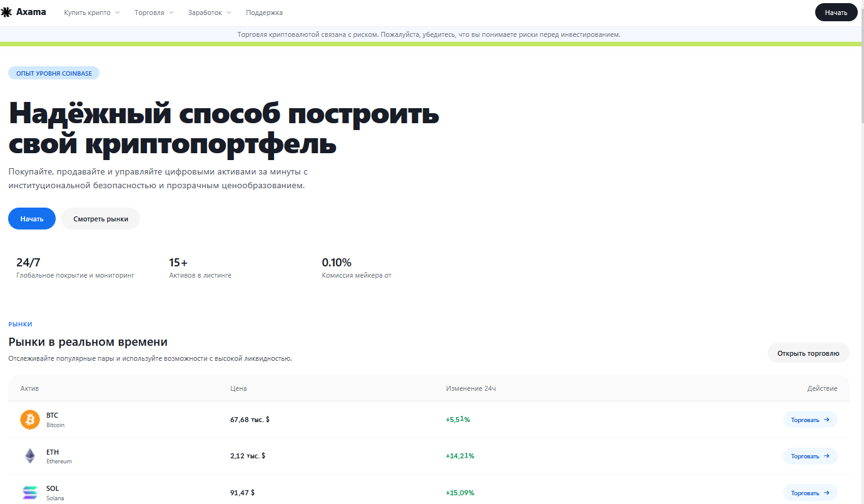The width and height of the screenshot is (864, 504).
Task: Click the Bitcoin coin icon
Action: pyautogui.click(x=30, y=420)
